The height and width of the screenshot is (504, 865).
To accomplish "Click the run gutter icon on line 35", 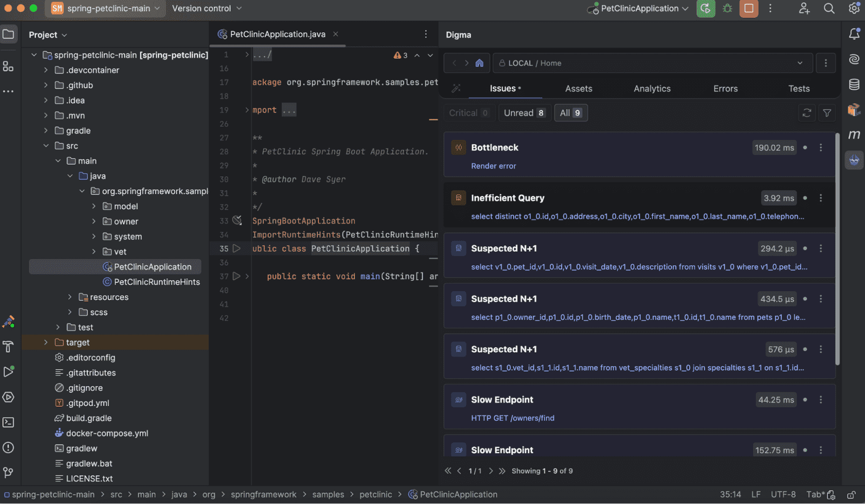I will (237, 248).
